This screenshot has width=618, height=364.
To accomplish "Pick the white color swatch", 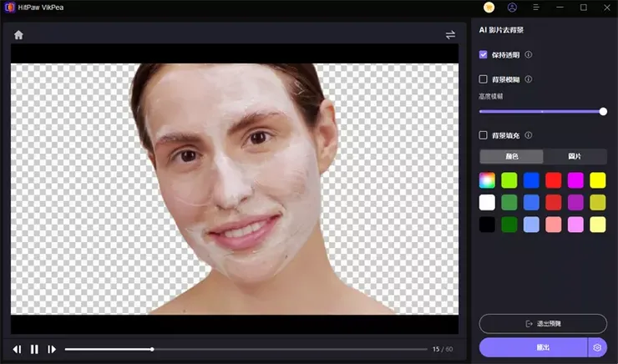I will (x=487, y=203).
